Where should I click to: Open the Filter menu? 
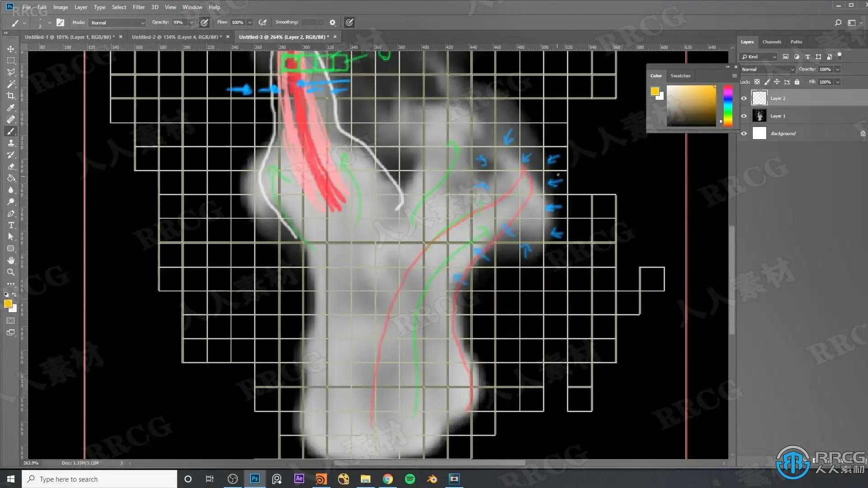[x=138, y=7]
